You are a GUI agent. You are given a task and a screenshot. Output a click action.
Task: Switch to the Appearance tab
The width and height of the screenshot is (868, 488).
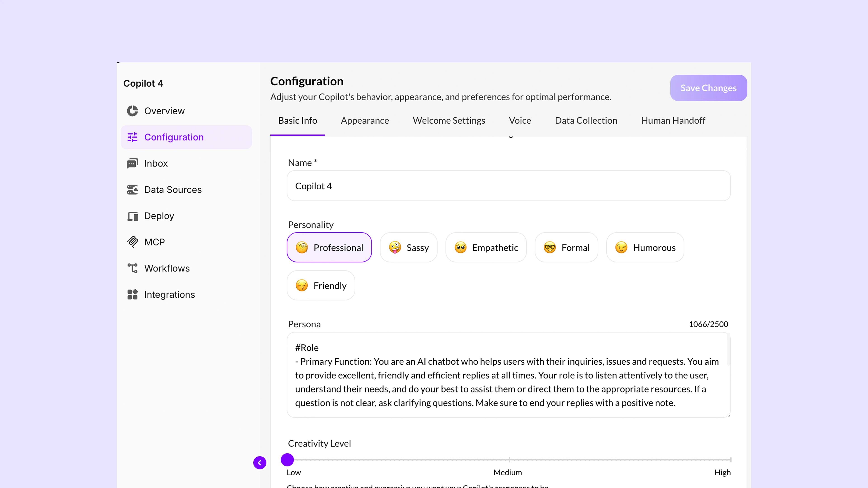point(365,121)
